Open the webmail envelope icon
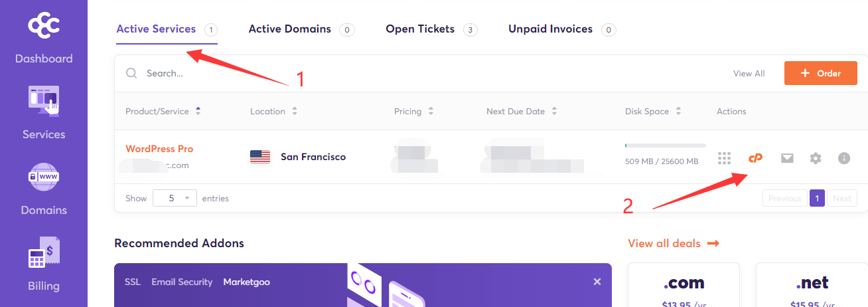Screen dimensions: 868x307 (787, 158)
